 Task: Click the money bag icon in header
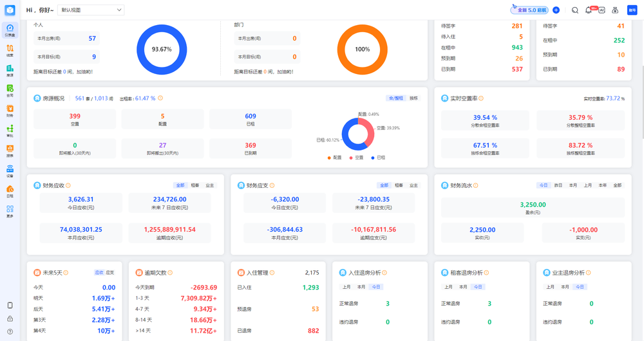click(x=615, y=10)
